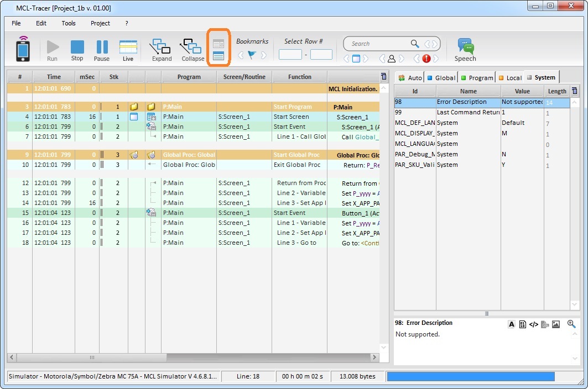
Task: Jump to previous search result
Action: [426, 44]
